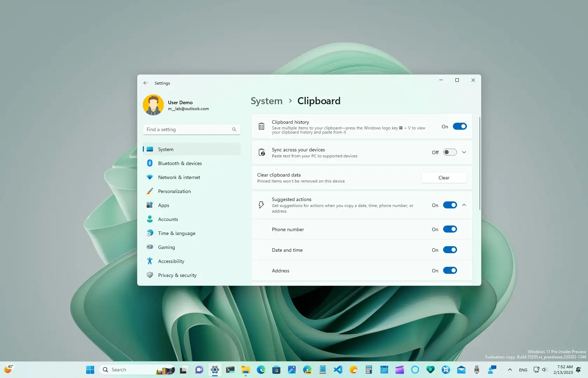Turn off Phone number suggestions toggle

(x=450, y=229)
